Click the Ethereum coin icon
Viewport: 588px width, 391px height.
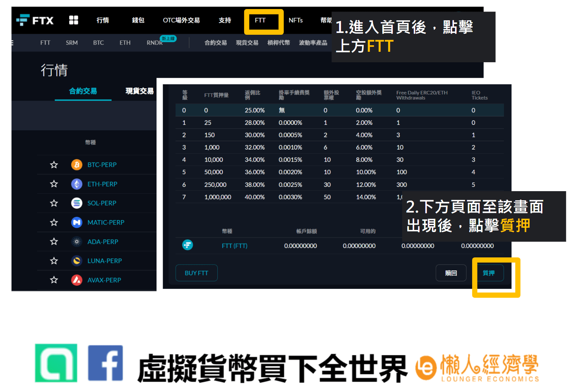(x=76, y=184)
